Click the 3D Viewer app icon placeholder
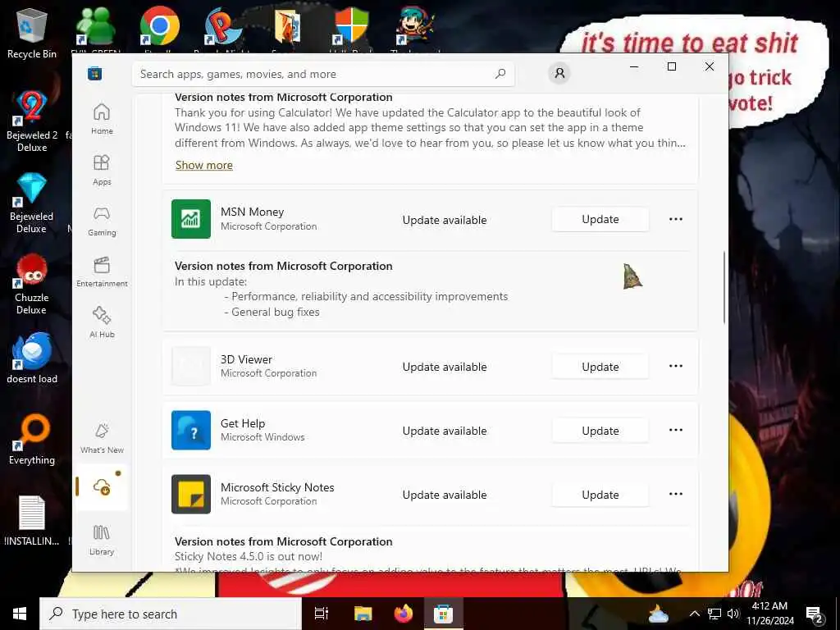This screenshot has width=840, height=630. pos(190,366)
